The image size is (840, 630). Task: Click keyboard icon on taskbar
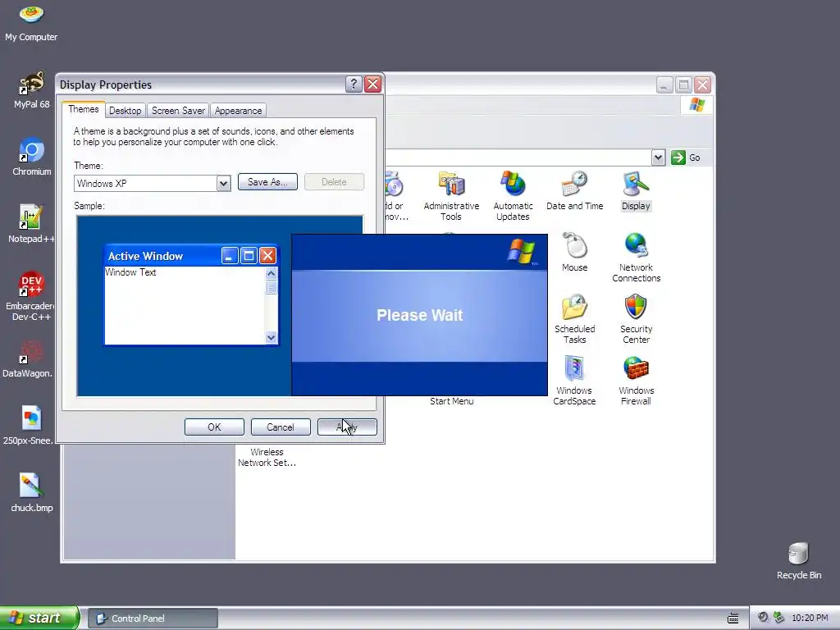pos(733,619)
